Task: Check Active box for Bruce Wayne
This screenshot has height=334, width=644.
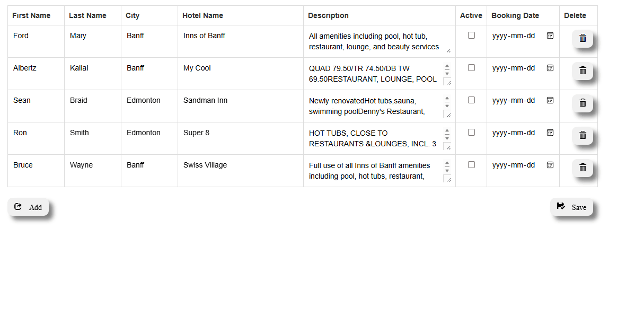Action: [471, 165]
